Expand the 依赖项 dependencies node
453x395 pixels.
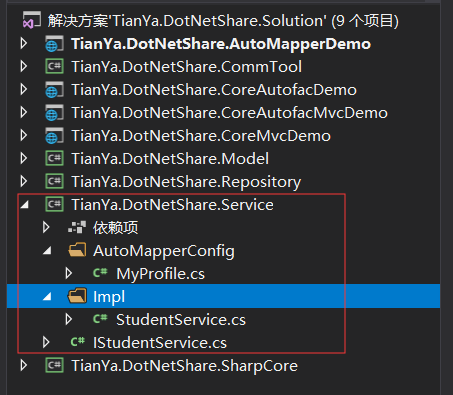(46, 227)
